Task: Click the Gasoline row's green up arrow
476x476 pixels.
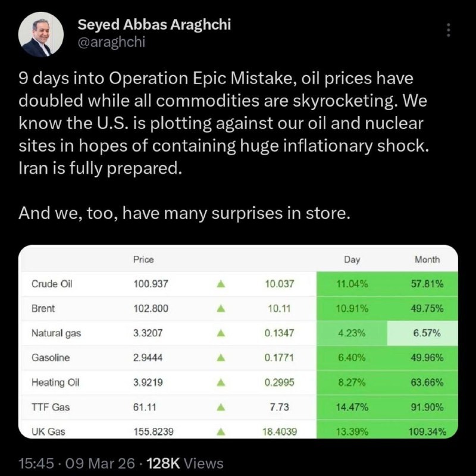Action: click(x=220, y=358)
